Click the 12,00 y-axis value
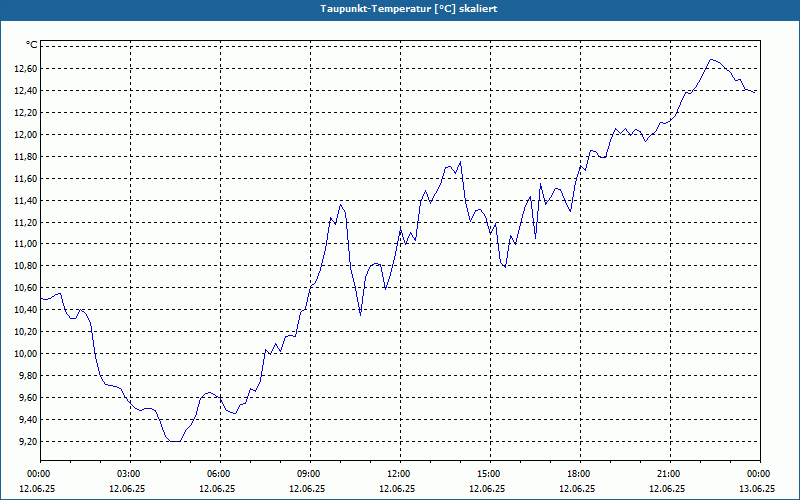Viewport: 800px width, 500px height. pyautogui.click(x=28, y=134)
